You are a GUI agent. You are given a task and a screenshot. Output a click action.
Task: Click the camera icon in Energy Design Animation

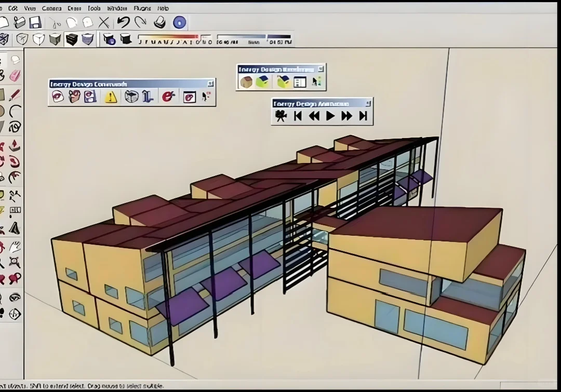[x=280, y=116]
